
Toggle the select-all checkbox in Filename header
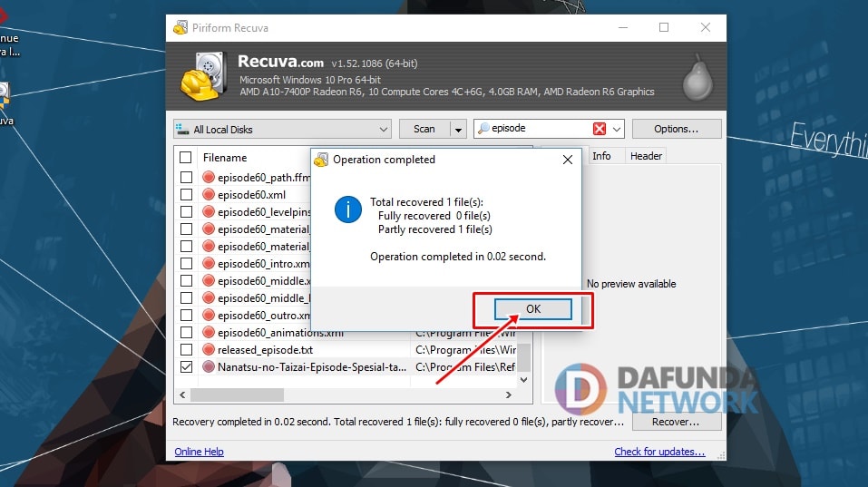(x=186, y=157)
